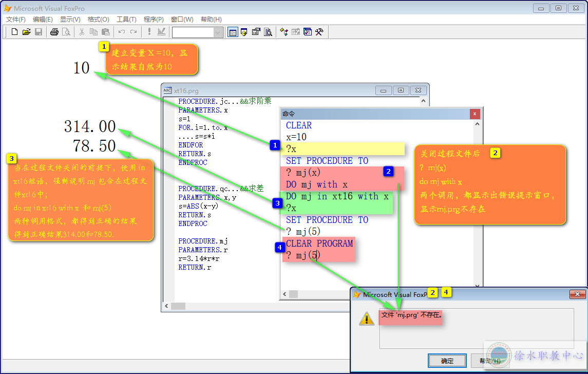Image resolution: width=588 pixels, height=374 pixels.
Task: Close the 命令 command window
Action: tap(475, 114)
